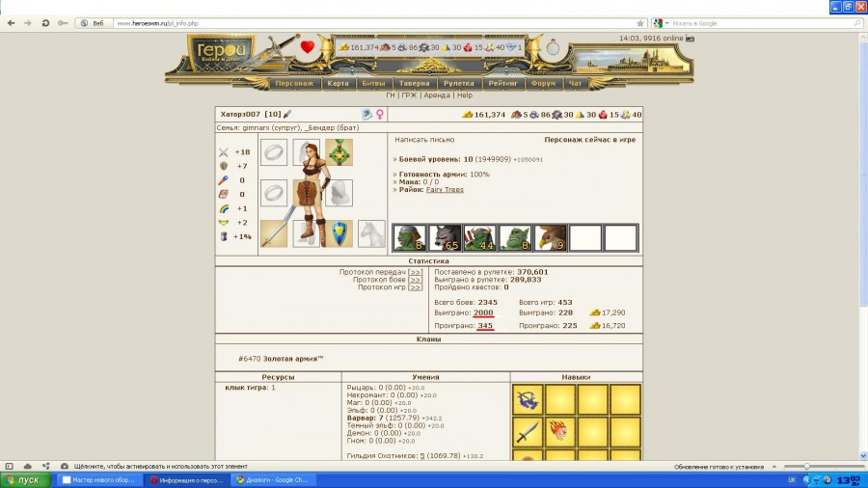Click the roc bird army unit with count 9
The height and width of the screenshot is (488, 868).
pos(551,237)
